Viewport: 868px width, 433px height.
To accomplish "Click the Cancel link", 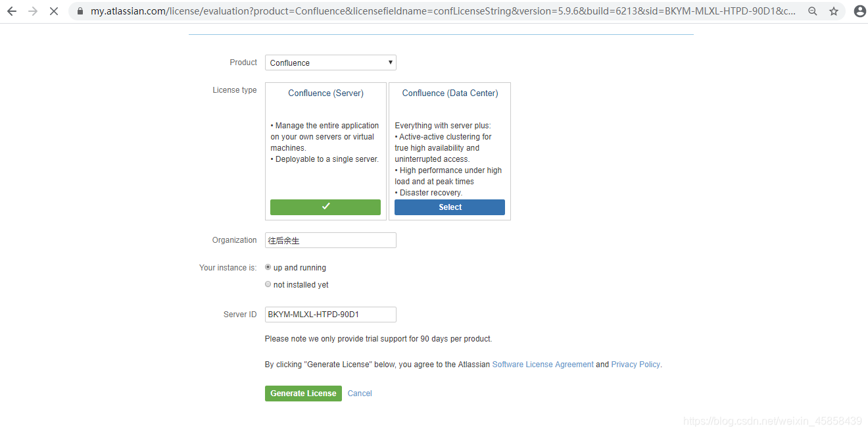I will point(360,394).
